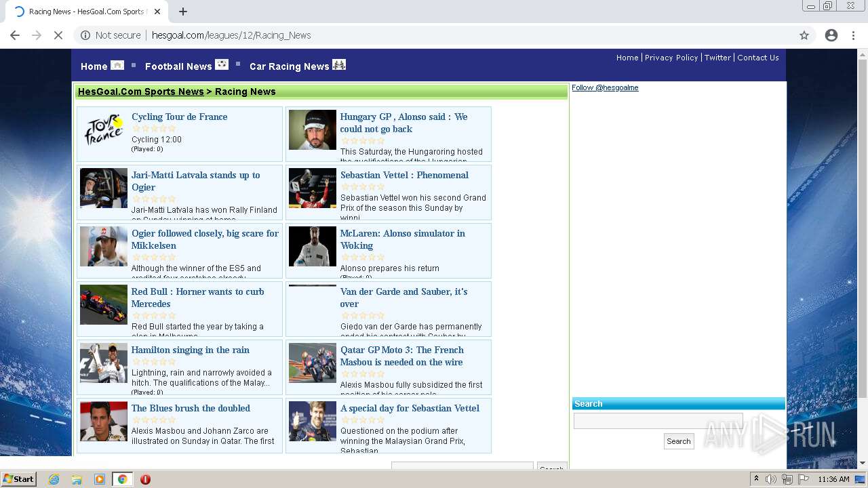Open Cycling Tour de France article
Viewport: 868px width, 488px height.
click(x=180, y=117)
